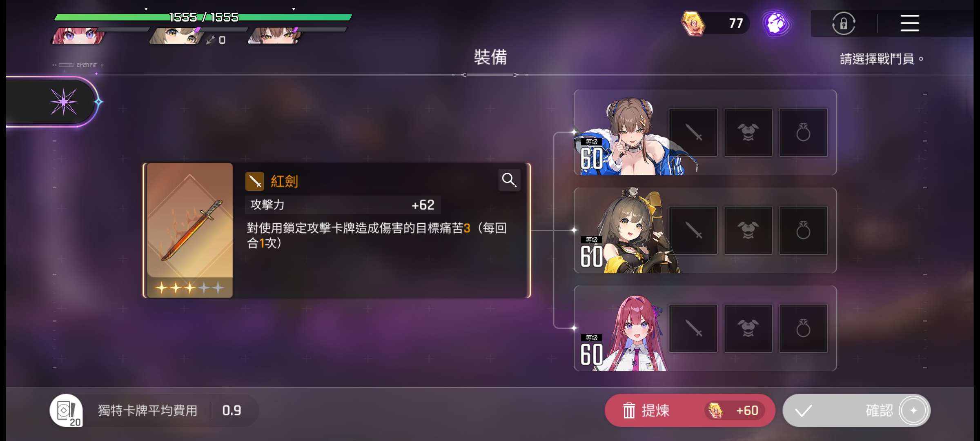Pick the bottom combatant's armor slot
The height and width of the screenshot is (441, 980).
(x=748, y=328)
